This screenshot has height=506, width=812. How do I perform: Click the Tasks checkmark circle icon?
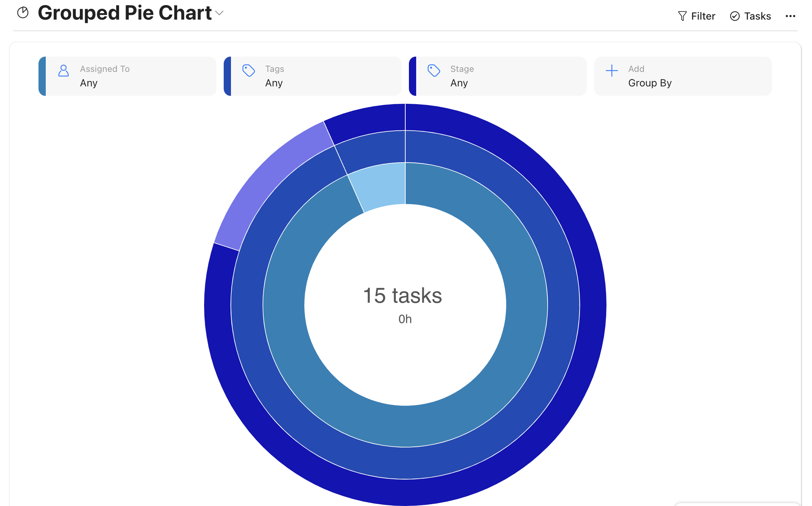click(735, 16)
